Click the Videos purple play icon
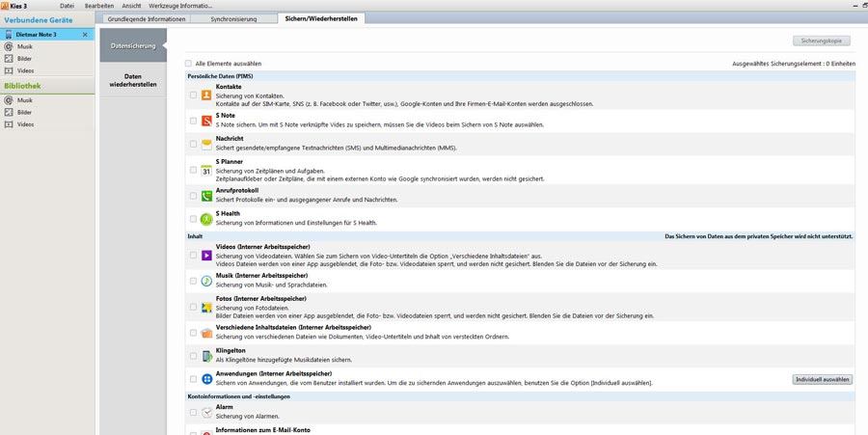Screen dimensions: 868x435 click(206, 256)
